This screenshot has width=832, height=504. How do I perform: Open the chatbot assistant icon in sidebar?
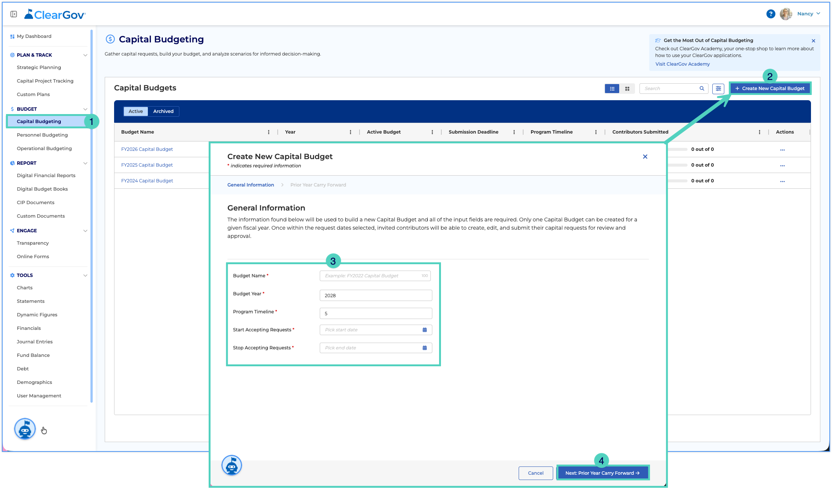click(25, 429)
